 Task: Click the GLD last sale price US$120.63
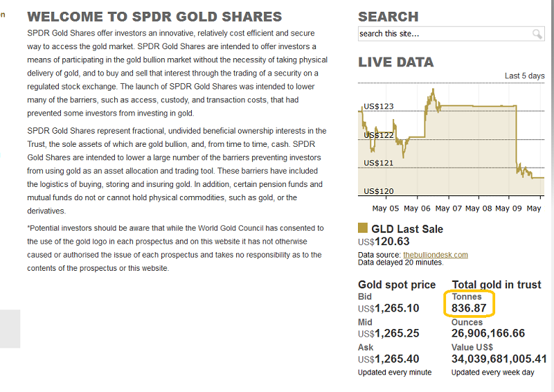384,242
